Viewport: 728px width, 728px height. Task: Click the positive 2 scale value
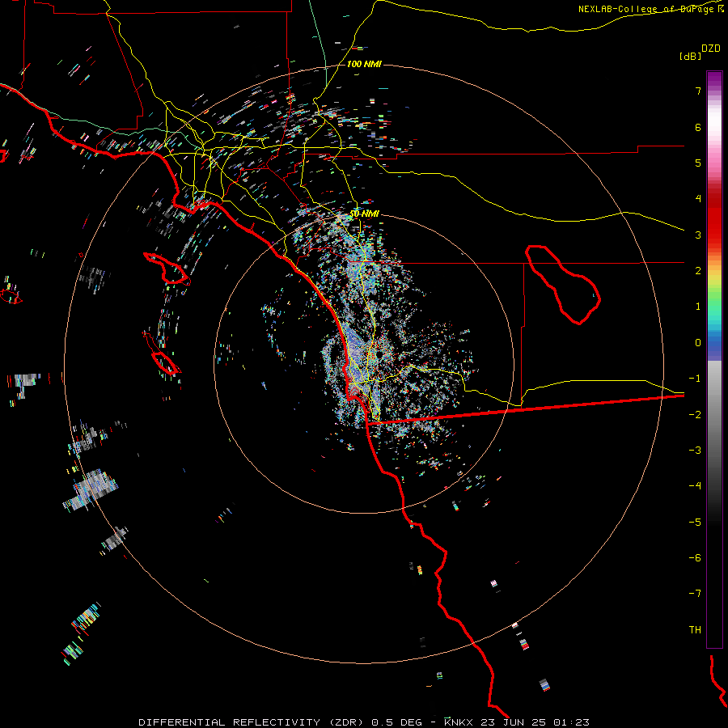click(698, 271)
